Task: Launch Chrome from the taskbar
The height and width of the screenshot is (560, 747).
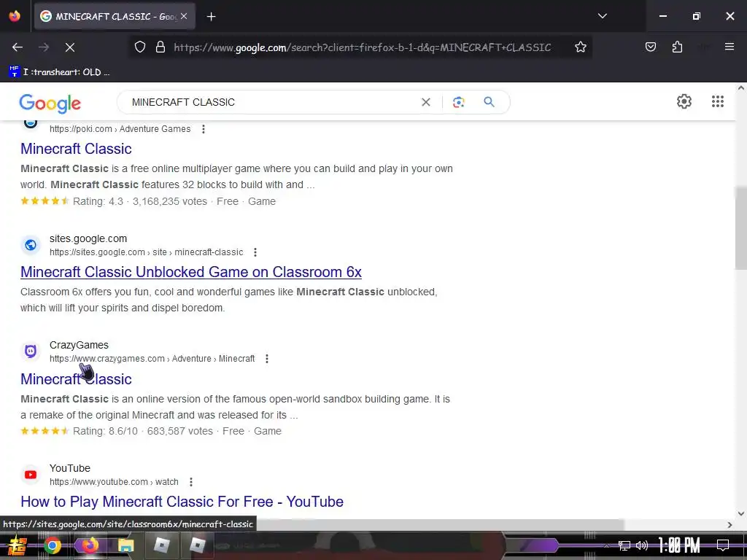Action: [x=53, y=545]
